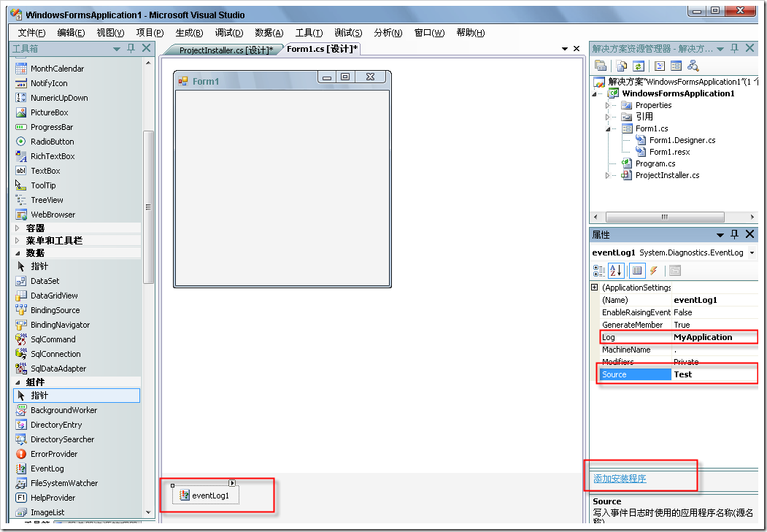This screenshot has width=767, height=532.
Task: Collapse the 数据 toolbox group
Action: point(18,253)
